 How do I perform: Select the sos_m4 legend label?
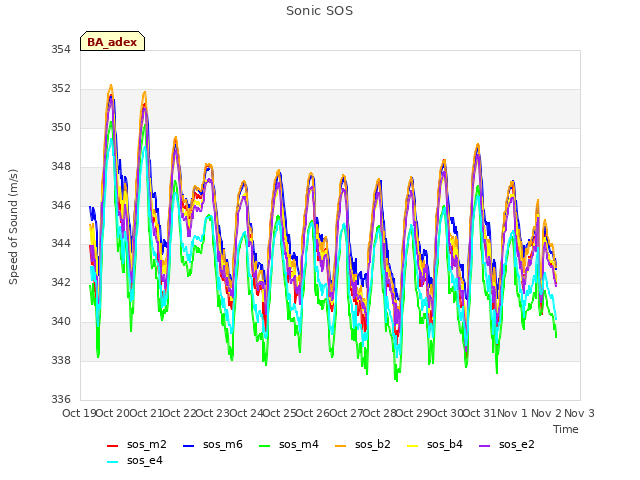[298, 444]
